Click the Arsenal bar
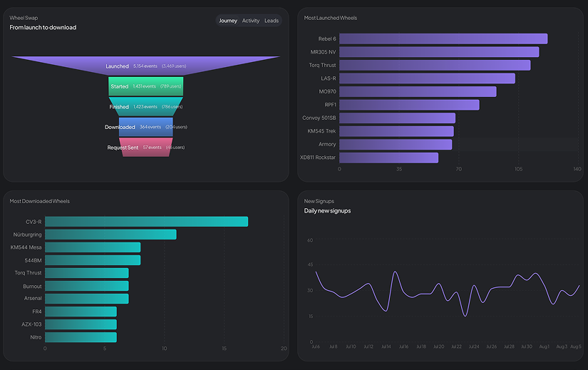Screen dimensions: 588x370 (x=87, y=298)
